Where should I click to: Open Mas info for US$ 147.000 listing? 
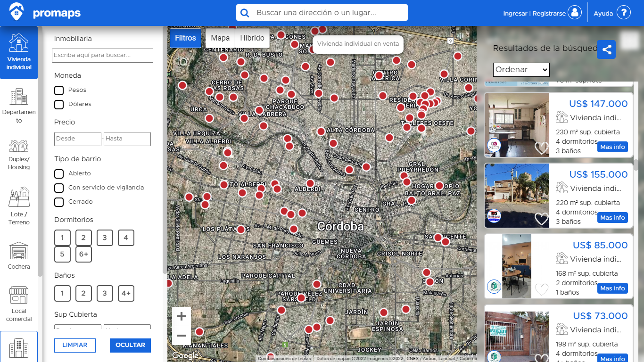(x=613, y=147)
